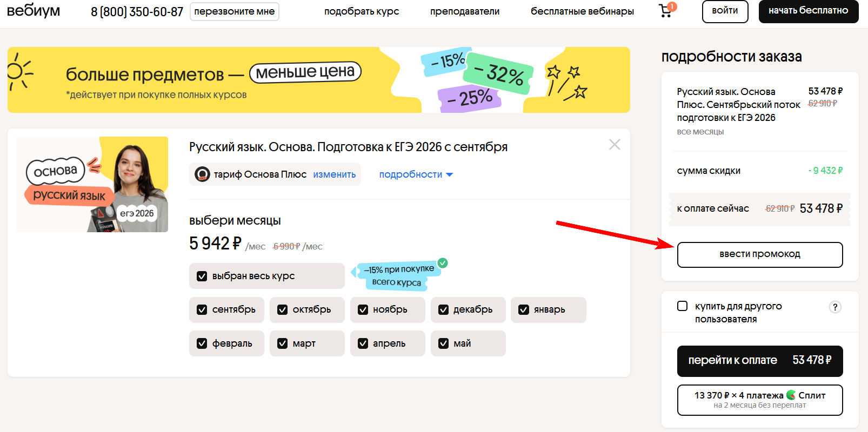
Task: Click изменить to change tariff
Action: (x=334, y=174)
